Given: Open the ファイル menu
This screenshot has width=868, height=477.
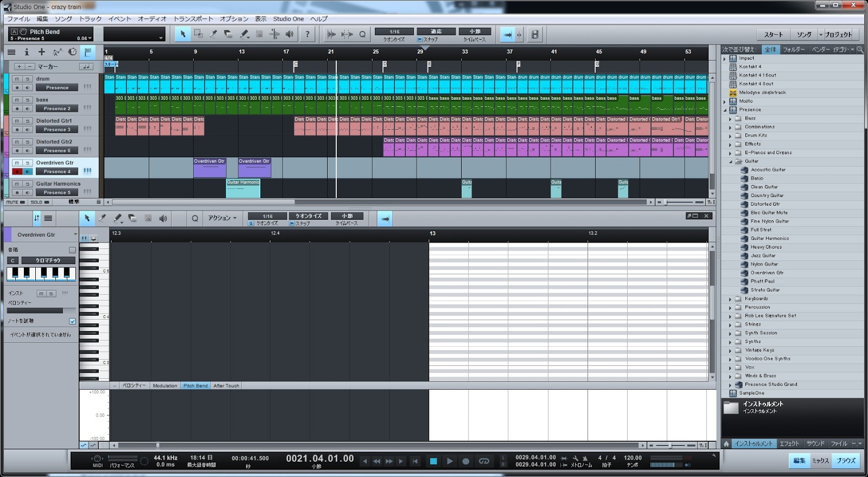Looking at the screenshot, I should [18, 19].
